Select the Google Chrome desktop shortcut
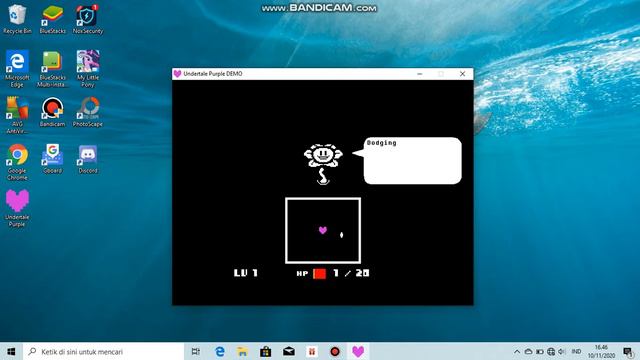 pos(17,162)
